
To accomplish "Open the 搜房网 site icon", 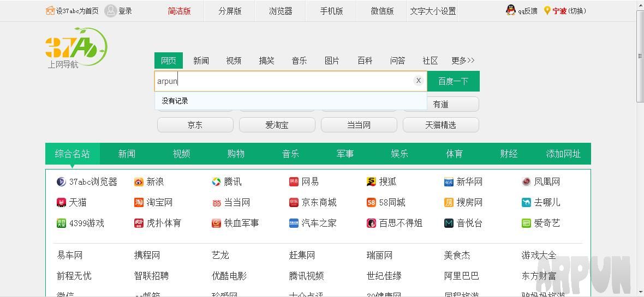I will tap(449, 203).
